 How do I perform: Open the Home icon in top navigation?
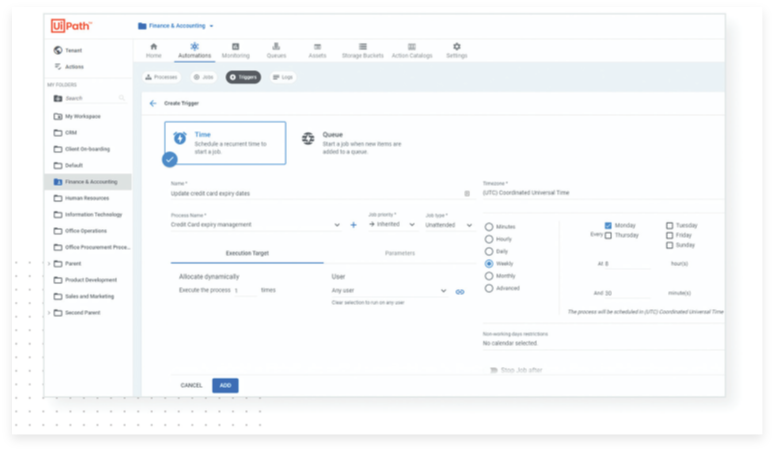pos(153,46)
